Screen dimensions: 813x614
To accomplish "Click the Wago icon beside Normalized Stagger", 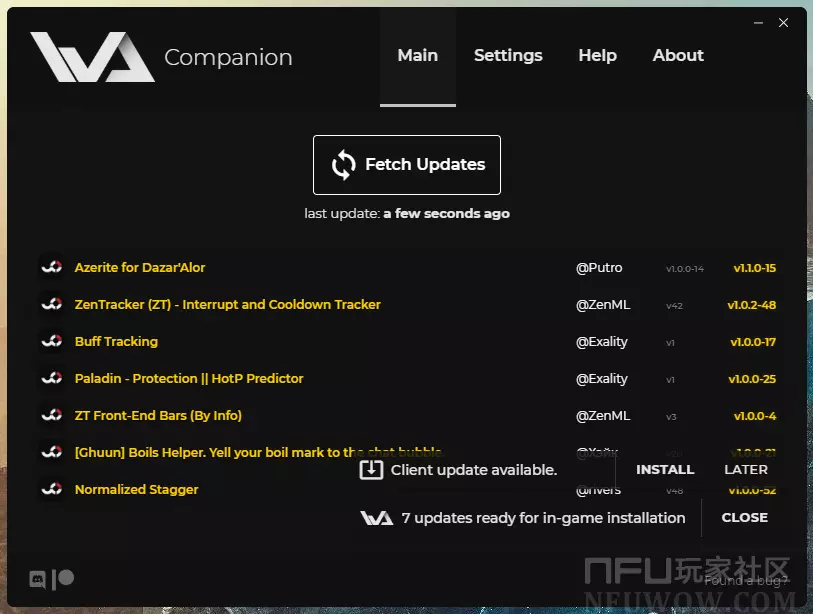I will 51,490.
